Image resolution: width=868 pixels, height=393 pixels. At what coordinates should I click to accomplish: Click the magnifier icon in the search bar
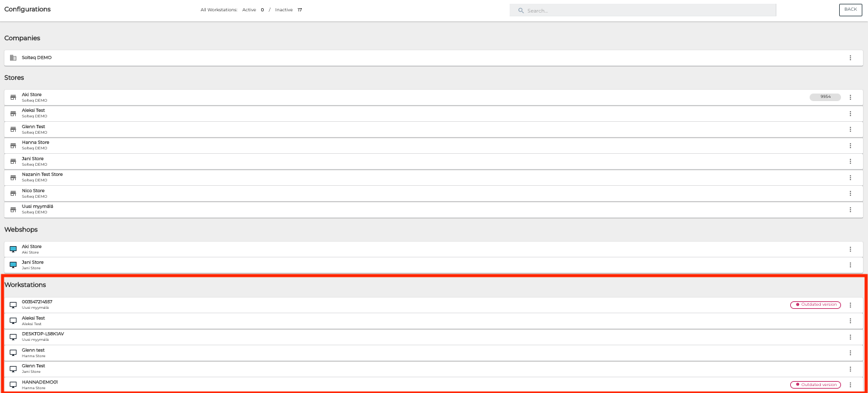click(x=521, y=11)
